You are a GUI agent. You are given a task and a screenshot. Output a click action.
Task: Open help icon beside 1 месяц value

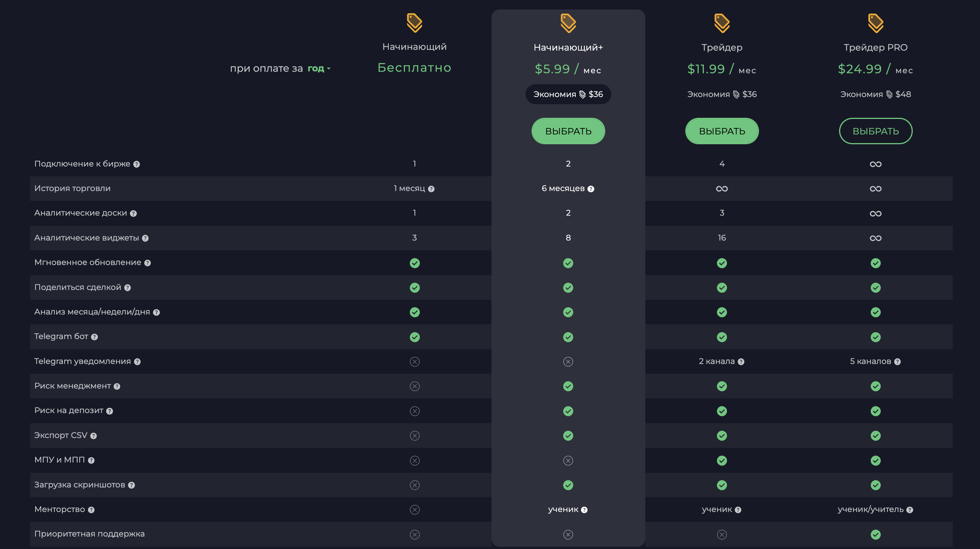point(431,189)
